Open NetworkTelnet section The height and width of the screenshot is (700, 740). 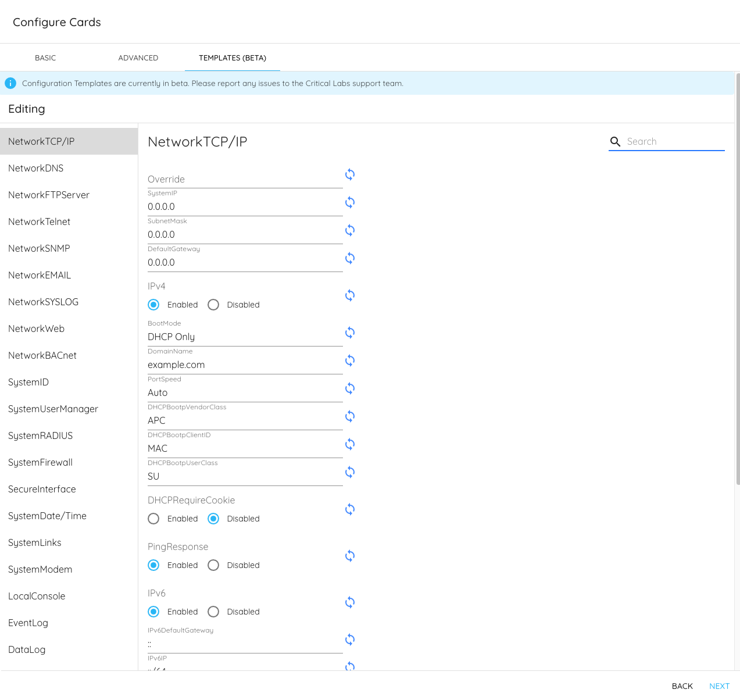pyautogui.click(x=69, y=222)
